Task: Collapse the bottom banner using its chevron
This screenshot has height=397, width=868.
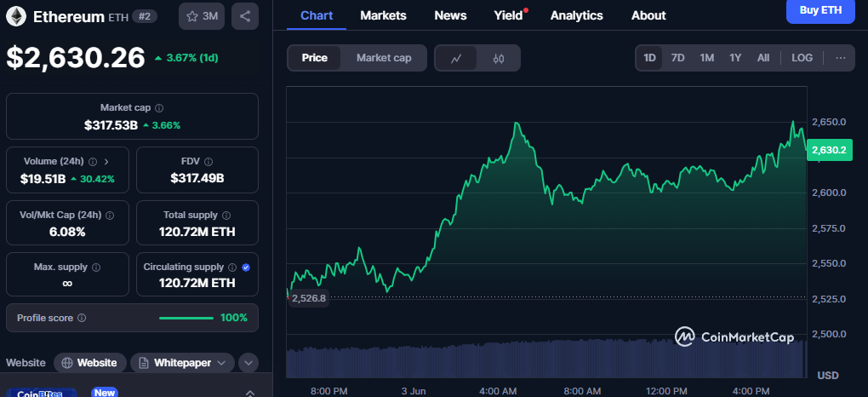Action: click(x=248, y=393)
